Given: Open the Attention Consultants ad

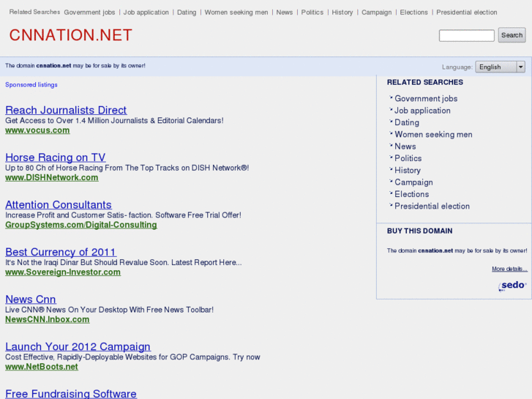Looking at the screenshot, I should click(x=59, y=204).
